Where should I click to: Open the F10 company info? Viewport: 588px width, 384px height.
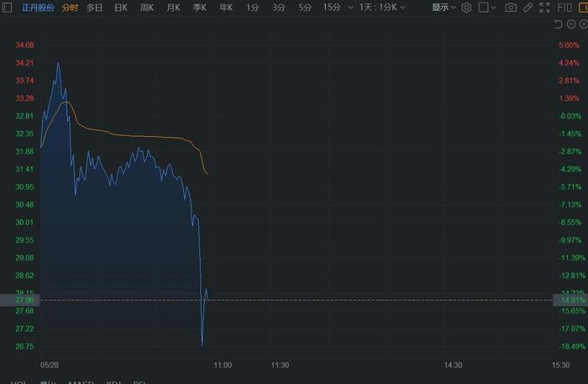[x=564, y=8]
